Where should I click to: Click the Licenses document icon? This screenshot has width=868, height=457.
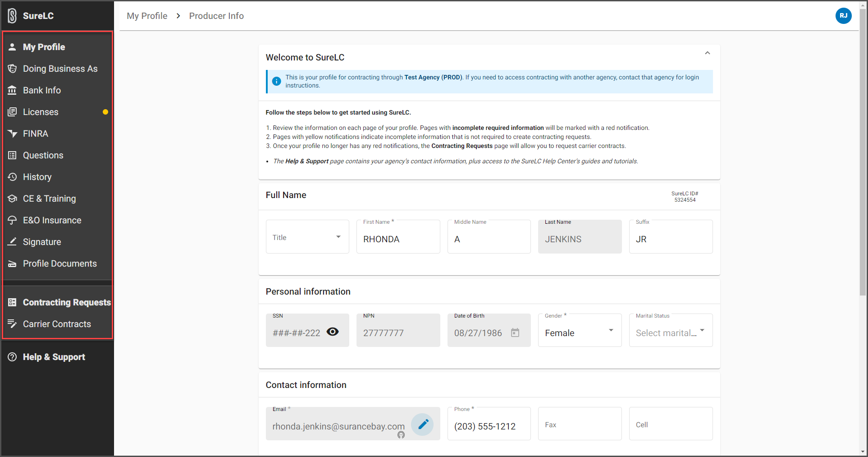[12, 112]
